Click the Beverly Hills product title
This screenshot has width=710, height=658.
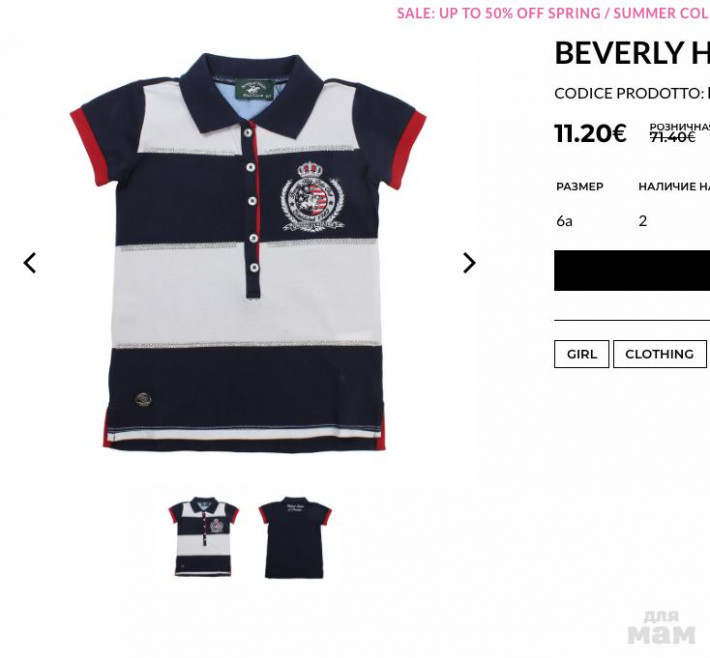[632, 53]
